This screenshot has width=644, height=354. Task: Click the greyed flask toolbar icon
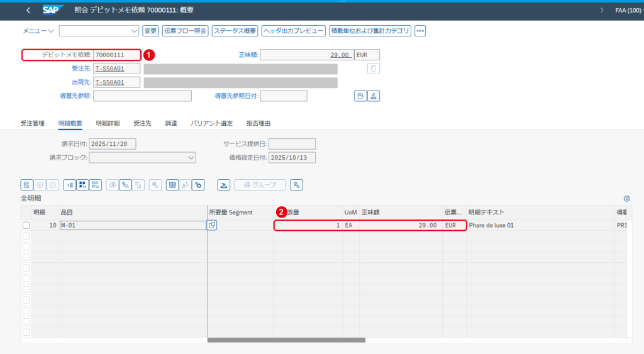[186, 185]
